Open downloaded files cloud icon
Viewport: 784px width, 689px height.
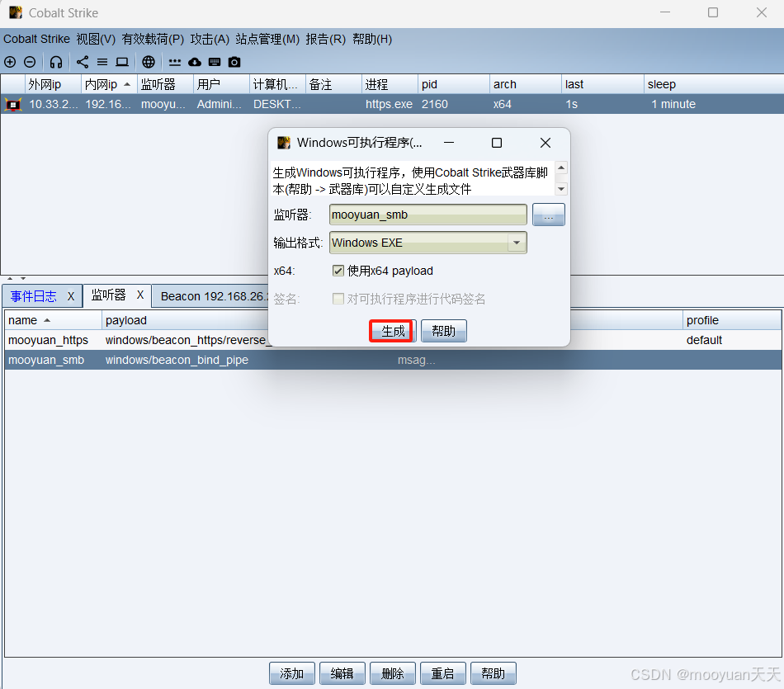[195, 62]
